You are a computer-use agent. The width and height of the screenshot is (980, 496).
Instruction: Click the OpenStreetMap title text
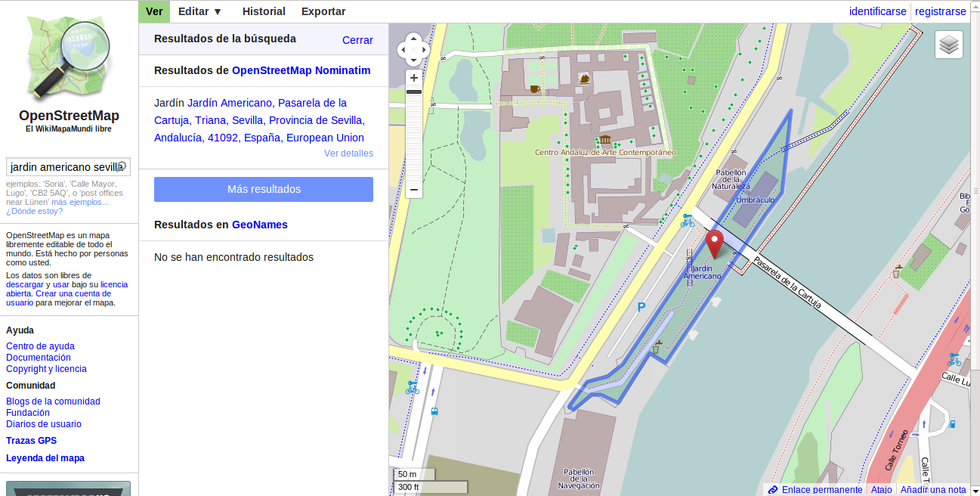pos(69,116)
